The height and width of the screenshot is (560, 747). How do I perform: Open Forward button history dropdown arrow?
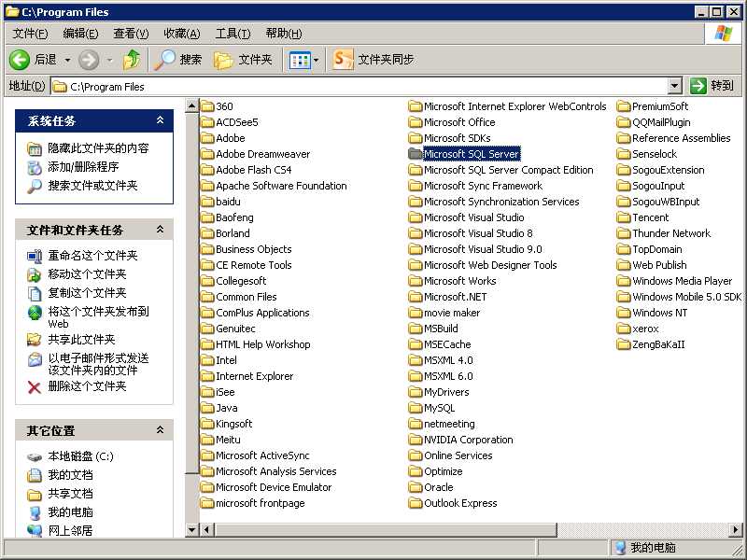click(x=110, y=60)
